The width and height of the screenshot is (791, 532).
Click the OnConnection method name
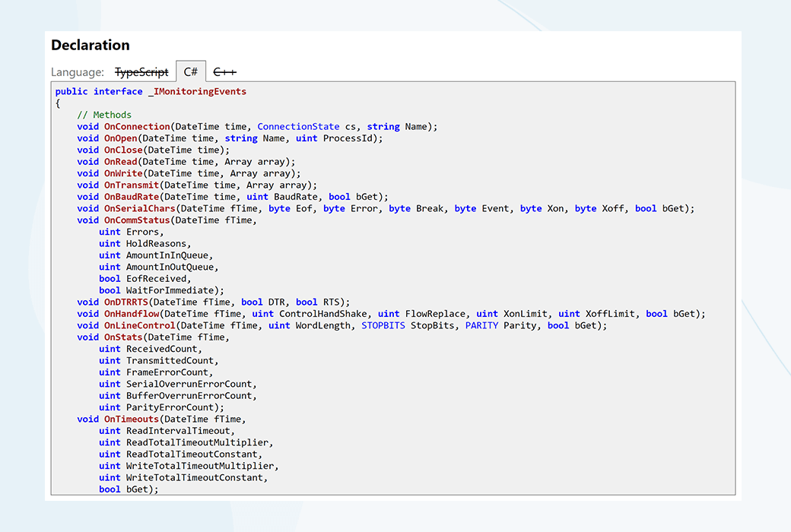(137, 127)
